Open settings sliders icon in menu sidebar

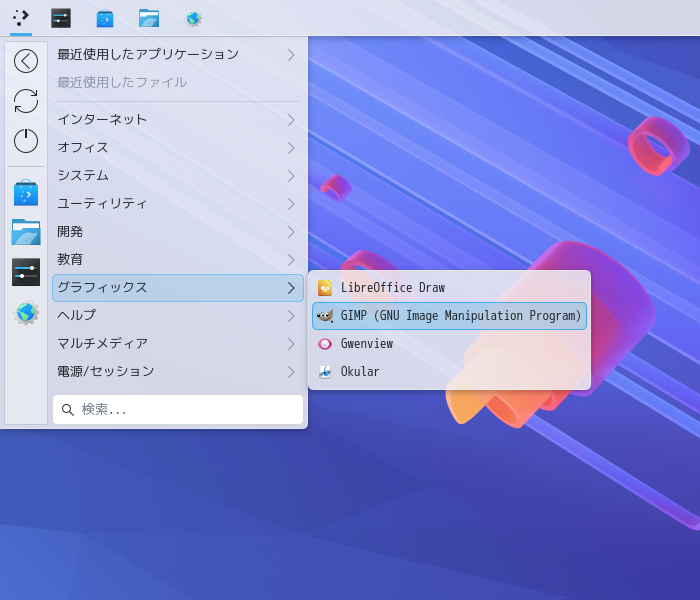pos(26,272)
